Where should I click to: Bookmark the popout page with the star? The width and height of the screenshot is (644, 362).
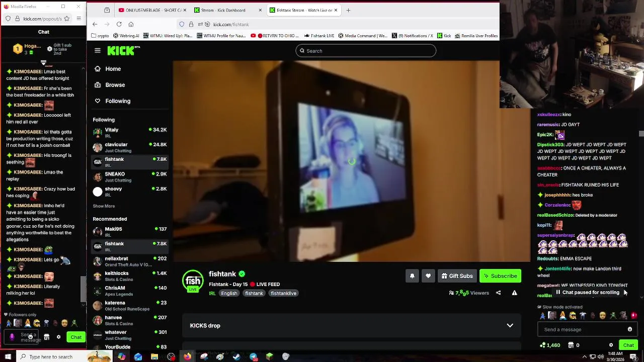(x=68, y=19)
